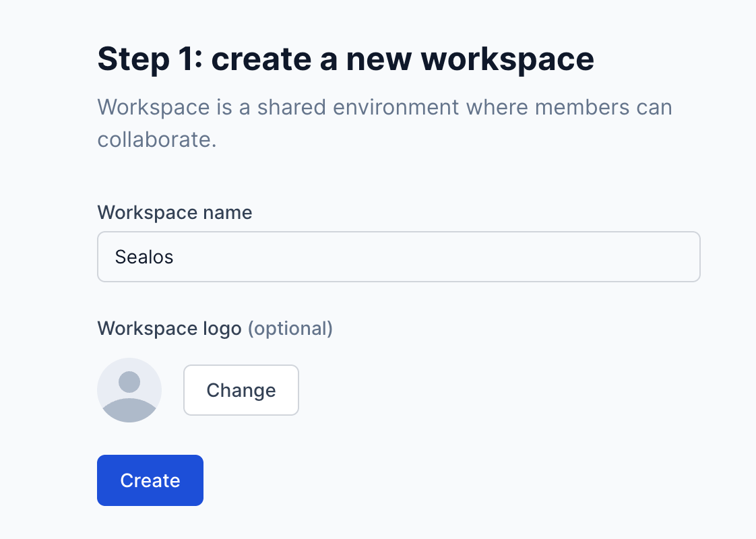The width and height of the screenshot is (756, 539).
Task: Click the Workspace name input field
Action: [398, 257]
